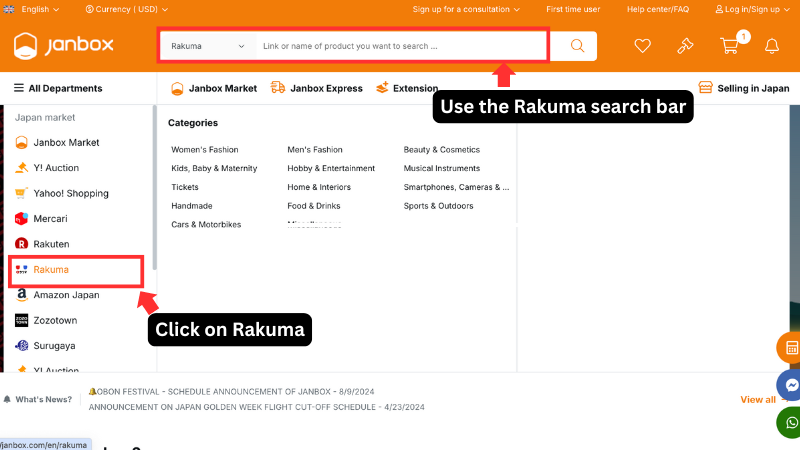Open the shopping cart
Viewport: 800px width, 450px height.
730,46
